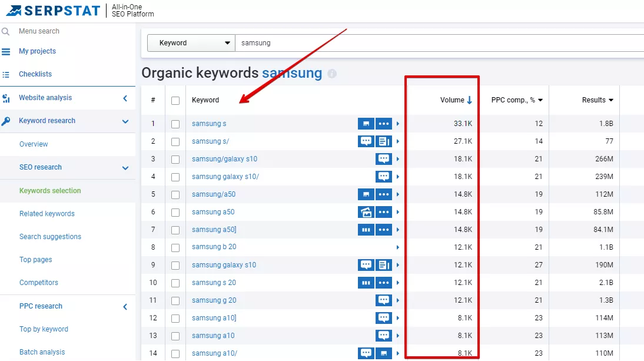
Task: Check the box for samsung a10/ row
Action: coord(175,353)
